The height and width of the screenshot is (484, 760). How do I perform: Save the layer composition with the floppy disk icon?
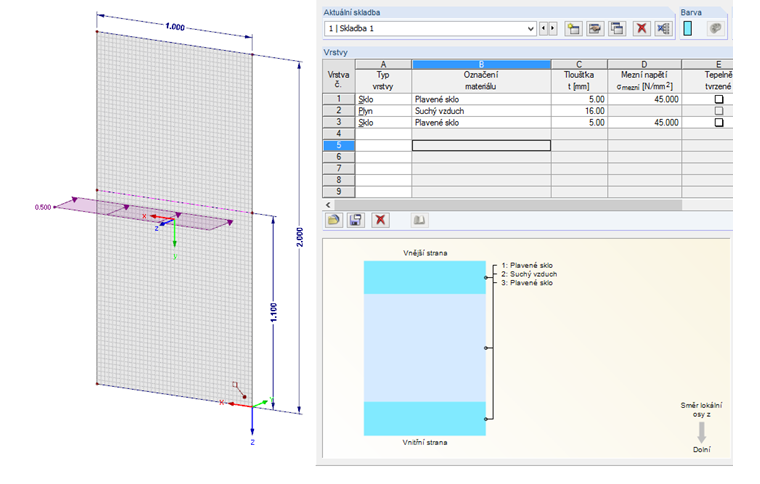click(x=355, y=220)
